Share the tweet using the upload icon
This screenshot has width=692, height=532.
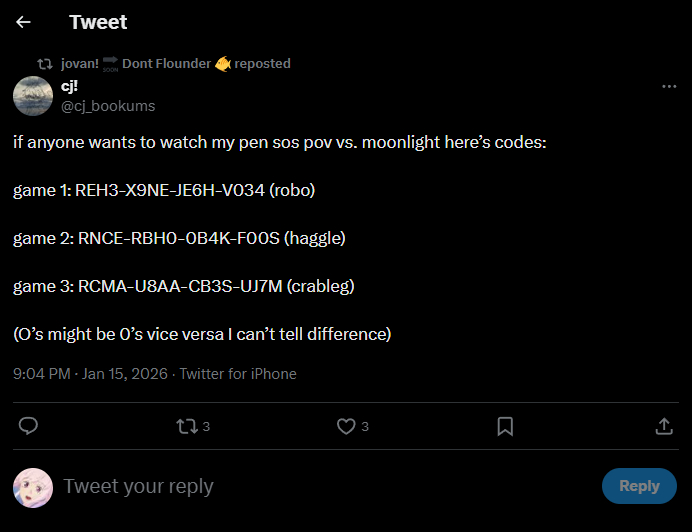tap(663, 426)
